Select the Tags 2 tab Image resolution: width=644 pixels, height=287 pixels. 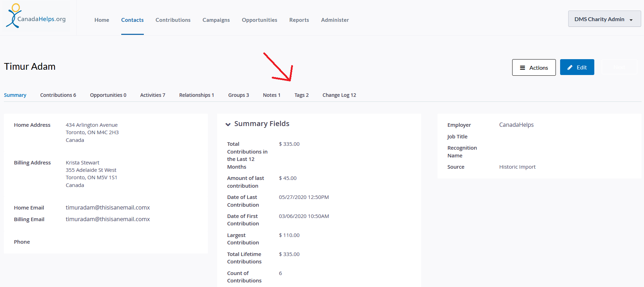tap(302, 95)
